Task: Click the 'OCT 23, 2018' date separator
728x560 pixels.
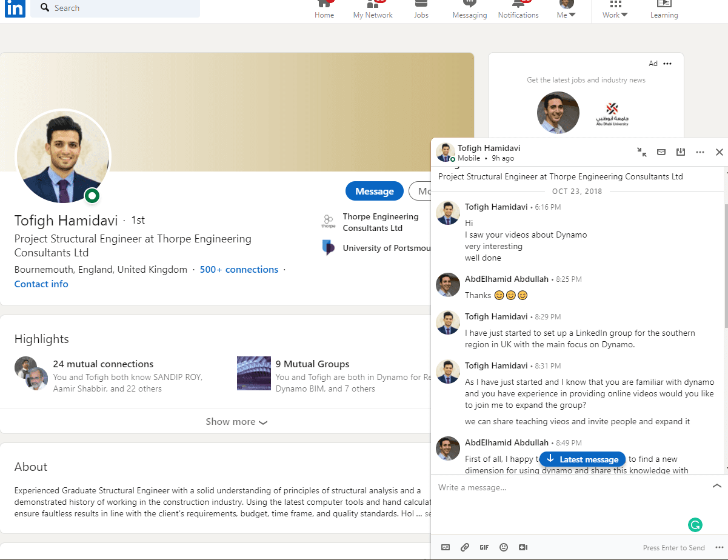Action: click(x=576, y=191)
